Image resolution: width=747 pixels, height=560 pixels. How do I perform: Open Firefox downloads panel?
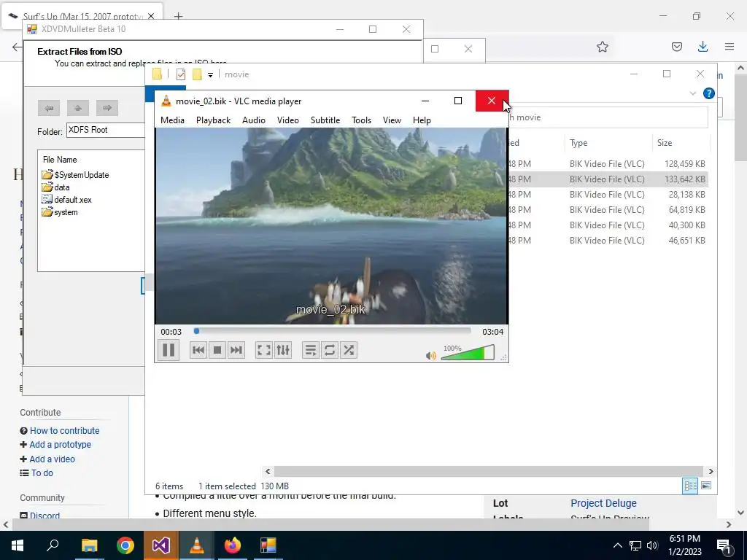click(703, 47)
